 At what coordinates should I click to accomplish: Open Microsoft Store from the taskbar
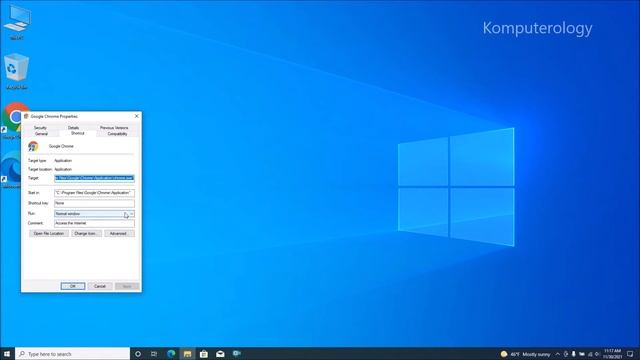point(204,354)
